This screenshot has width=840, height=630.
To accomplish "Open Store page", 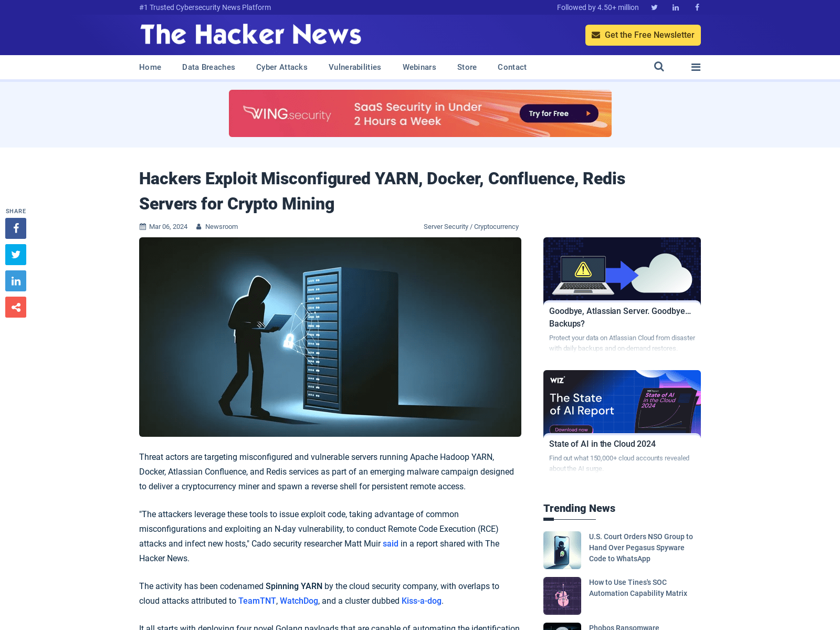I will click(467, 67).
